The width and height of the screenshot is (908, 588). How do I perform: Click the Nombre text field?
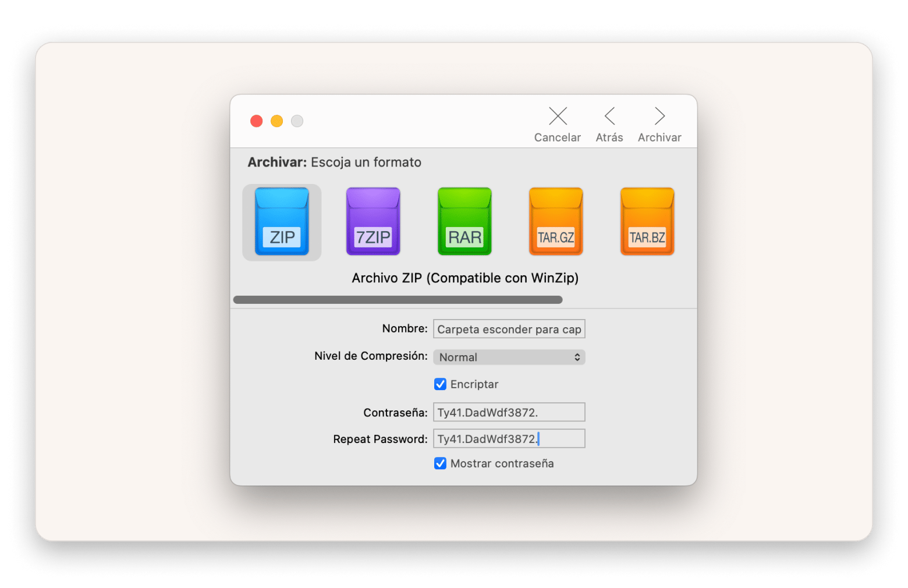click(x=509, y=330)
